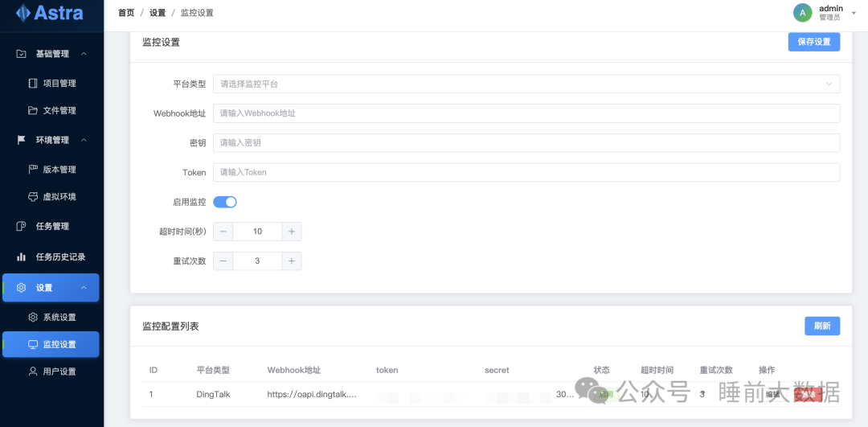The height and width of the screenshot is (427, 868).
Task: Click the 超时时间 value field
Action: coord(257,232)
